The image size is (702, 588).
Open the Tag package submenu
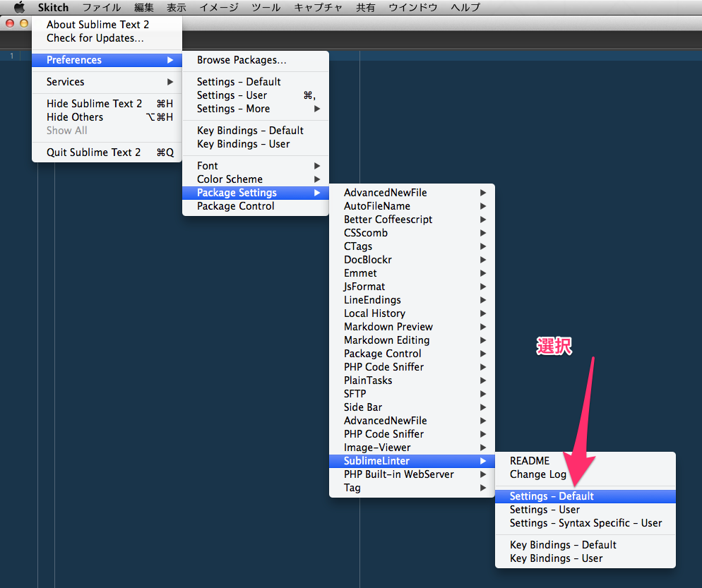click(x=412, y=488)
